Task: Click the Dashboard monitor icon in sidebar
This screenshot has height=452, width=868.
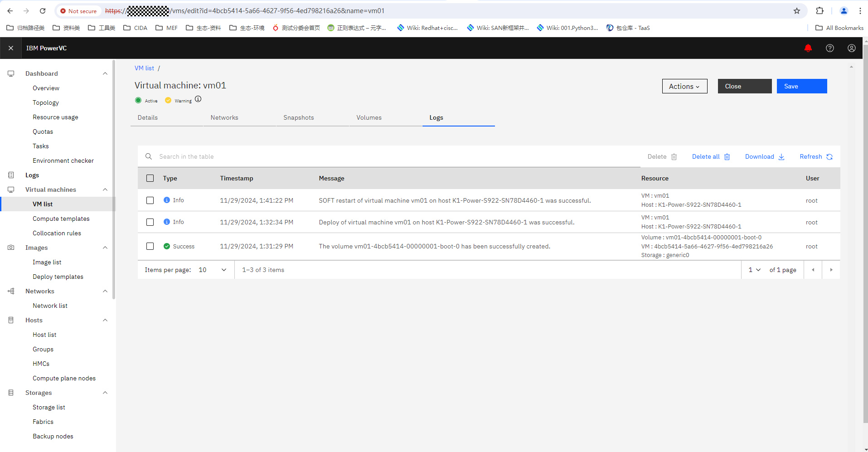Action: coord(11,73)
